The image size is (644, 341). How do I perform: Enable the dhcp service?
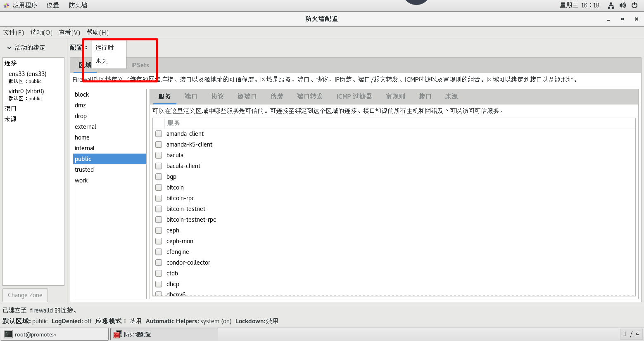pyautogui.click(x=159, y=284)
